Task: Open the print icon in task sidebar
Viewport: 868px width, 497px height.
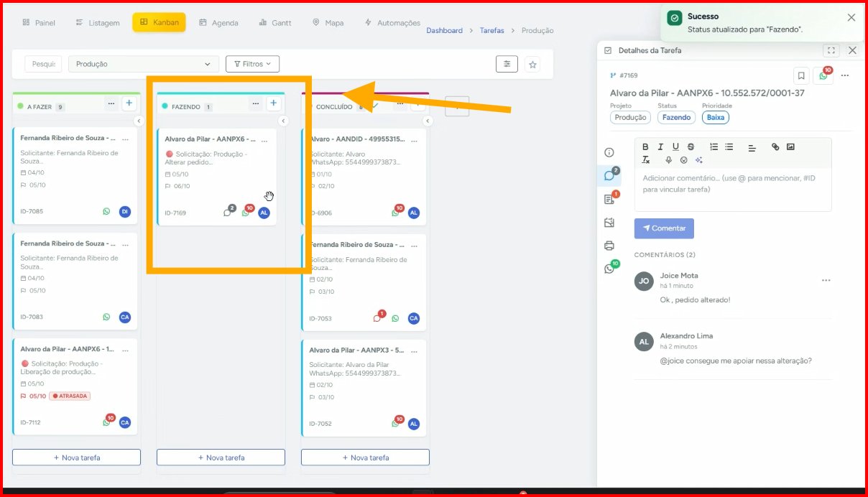Action: coord(609,246)
